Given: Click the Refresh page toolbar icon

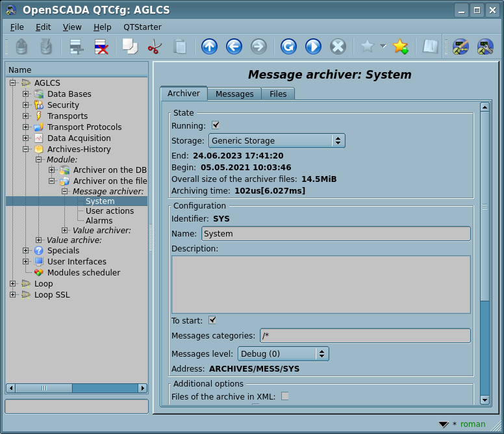Looking at the screenshot, I should point(288,46).
